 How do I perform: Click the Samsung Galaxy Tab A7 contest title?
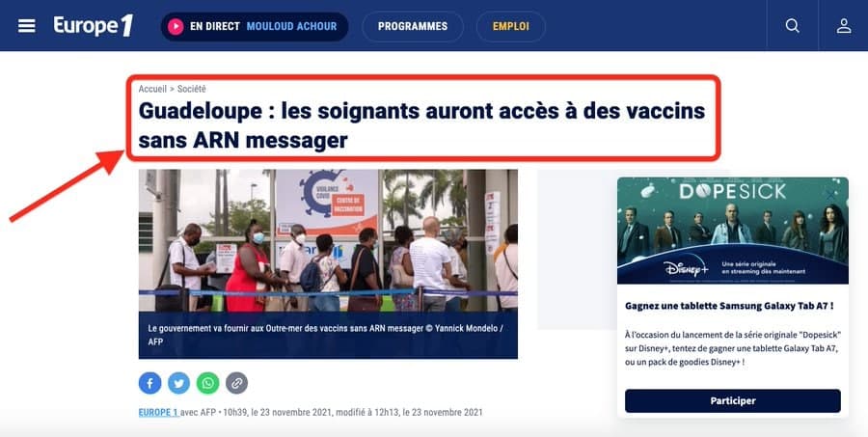pos(729,306)
